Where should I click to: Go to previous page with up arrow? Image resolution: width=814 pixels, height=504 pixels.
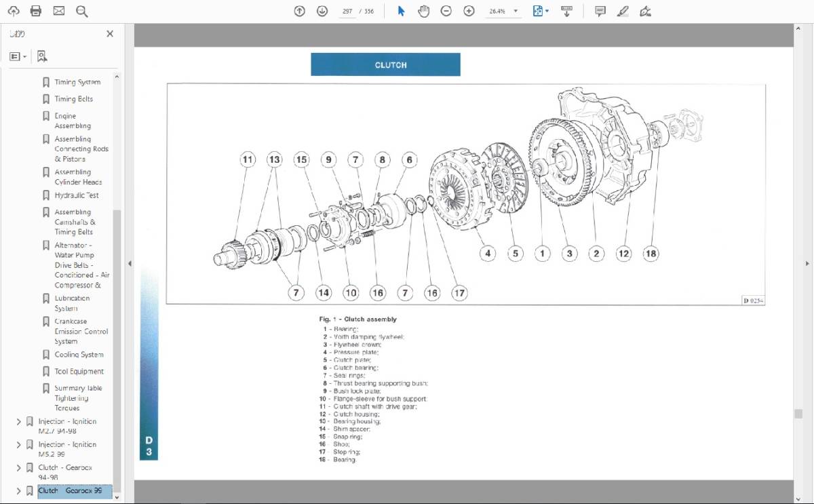point(299,11)
